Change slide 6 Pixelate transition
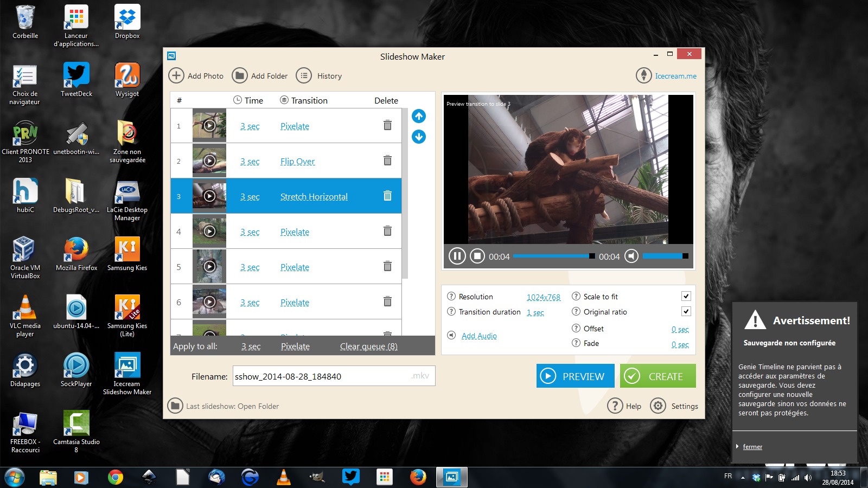868x488 pixels. 295,303
